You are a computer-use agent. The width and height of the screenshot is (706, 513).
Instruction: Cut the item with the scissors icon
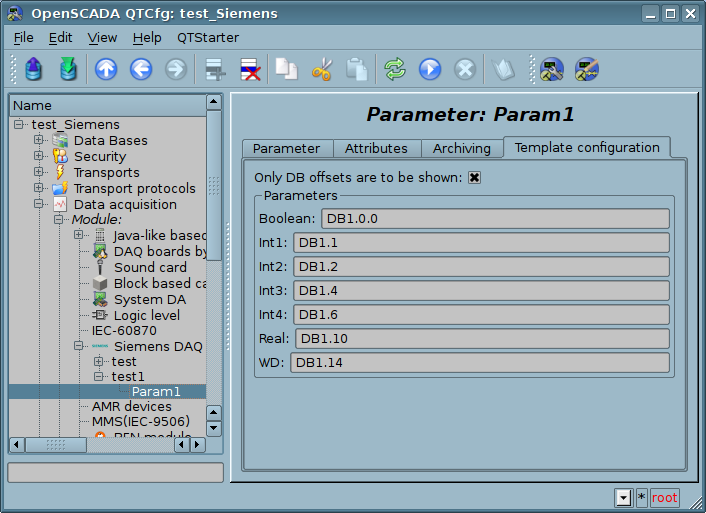pos(322,69)
